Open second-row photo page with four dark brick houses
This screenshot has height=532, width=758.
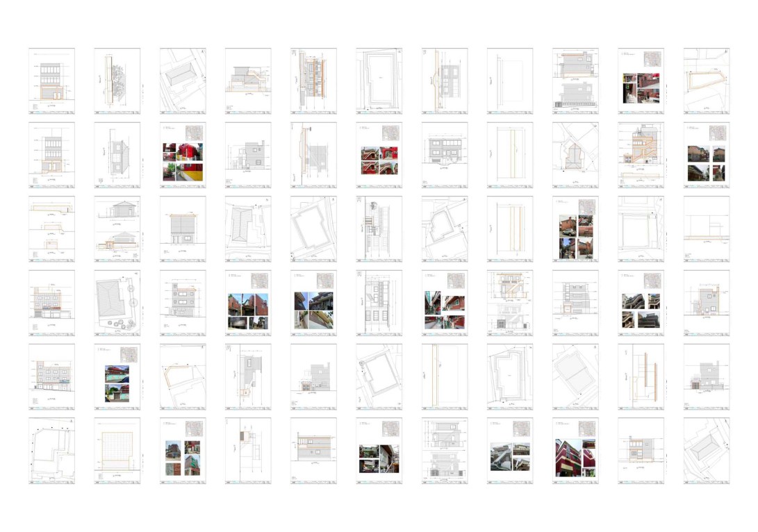tap(706, 156)
